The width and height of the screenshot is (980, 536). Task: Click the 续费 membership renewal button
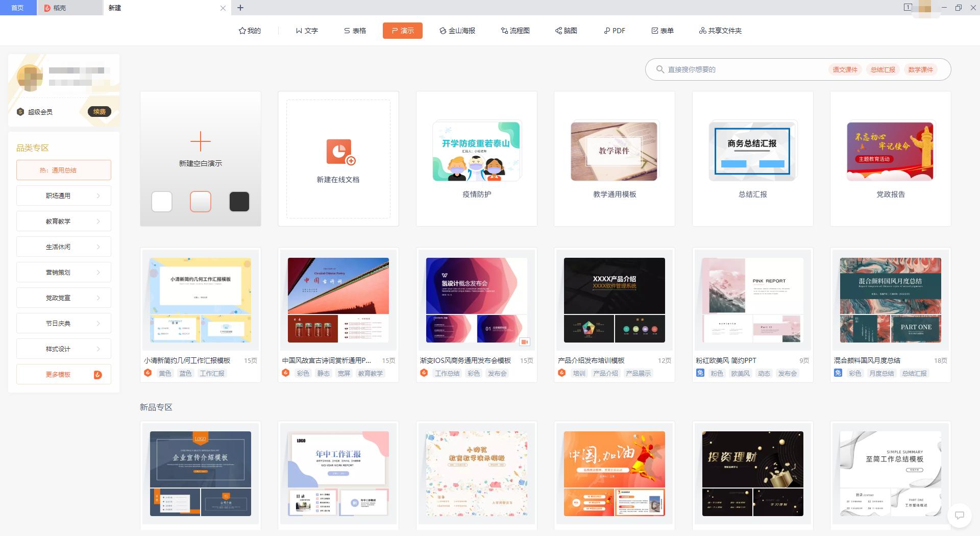[100, 112]
